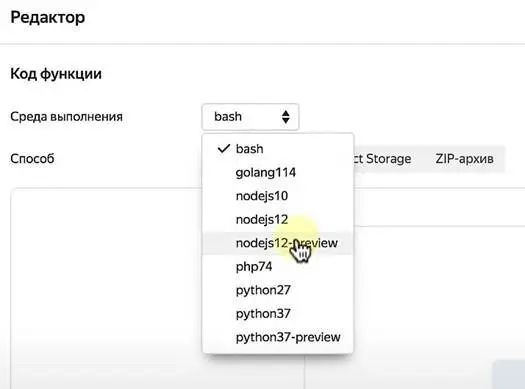This screenshot has width=525, height=389.
Task: Switch to the ZIP-архив tab
Action: pyautogui.click(x=464, y=159)
